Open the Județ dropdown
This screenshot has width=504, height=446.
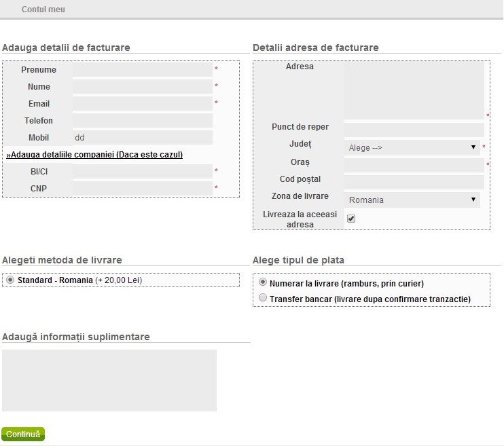tap(412, 147)
